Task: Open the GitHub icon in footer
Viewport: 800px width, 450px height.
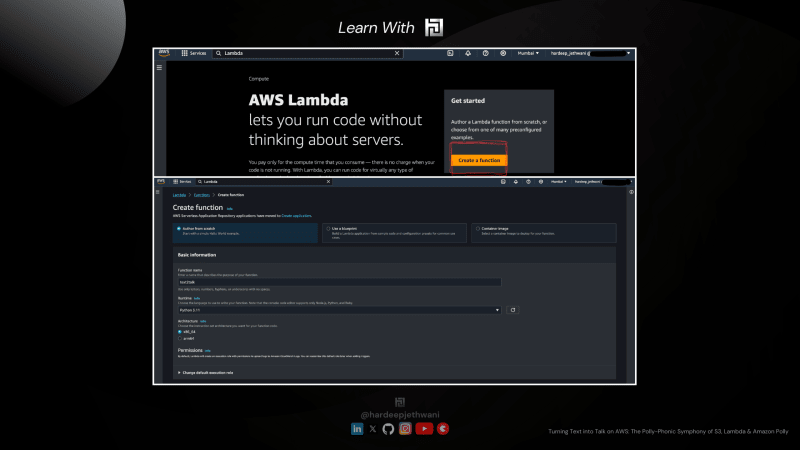Action: [x=388, y=429]
